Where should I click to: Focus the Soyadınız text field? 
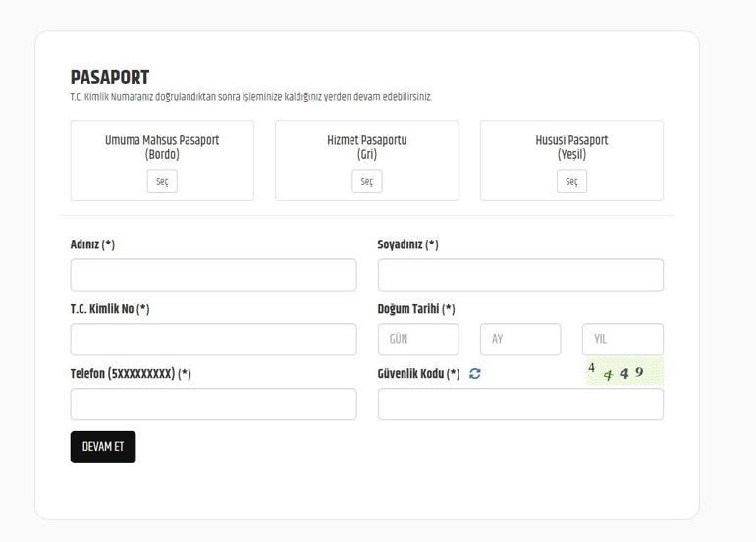pos(520,275)
